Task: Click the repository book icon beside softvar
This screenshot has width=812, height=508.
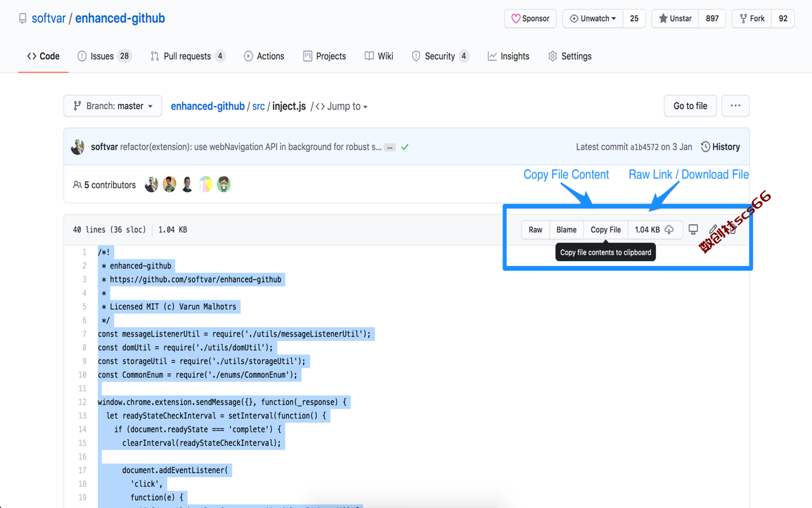Action: [x=23, y=18]
